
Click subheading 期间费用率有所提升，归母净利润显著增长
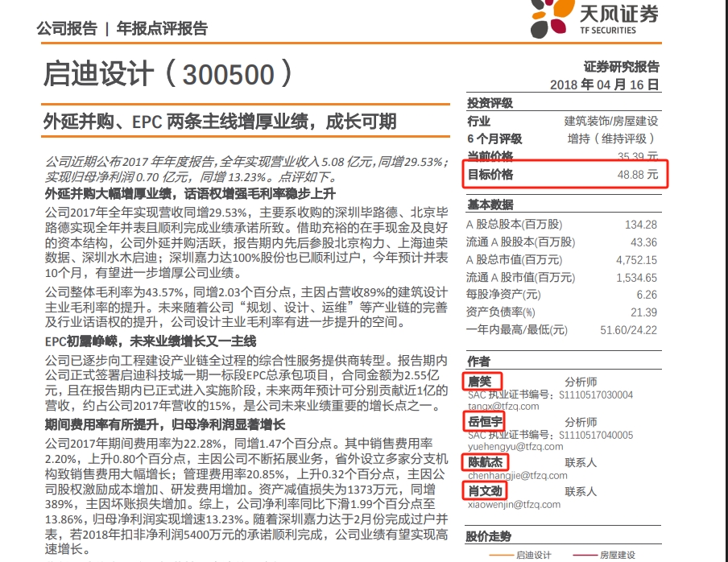point(165,424)
